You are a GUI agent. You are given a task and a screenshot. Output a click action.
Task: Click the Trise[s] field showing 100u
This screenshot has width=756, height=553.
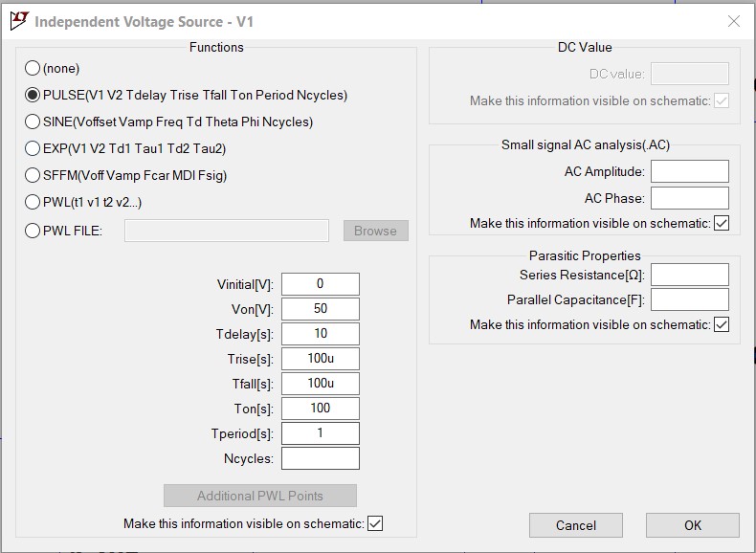(x=321, y=359)
